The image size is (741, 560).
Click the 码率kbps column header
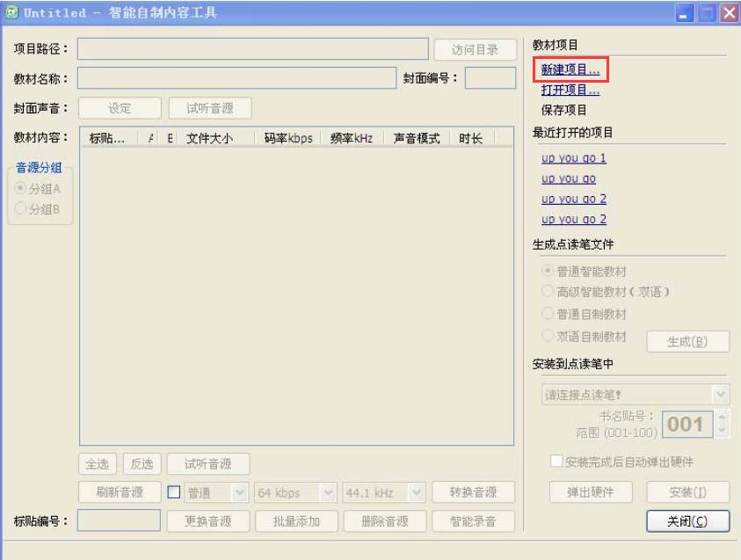[x=287, y=138]
